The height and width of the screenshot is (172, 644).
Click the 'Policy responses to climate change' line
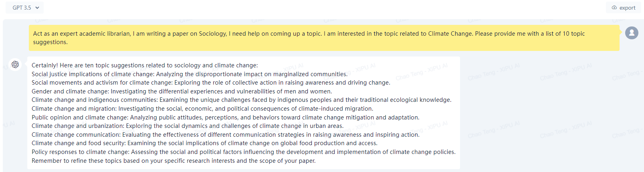244,152
